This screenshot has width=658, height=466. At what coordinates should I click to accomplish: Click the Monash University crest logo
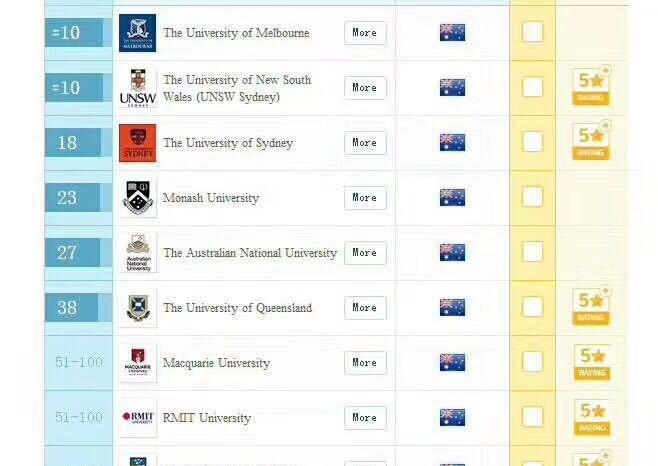coord(138,198)
